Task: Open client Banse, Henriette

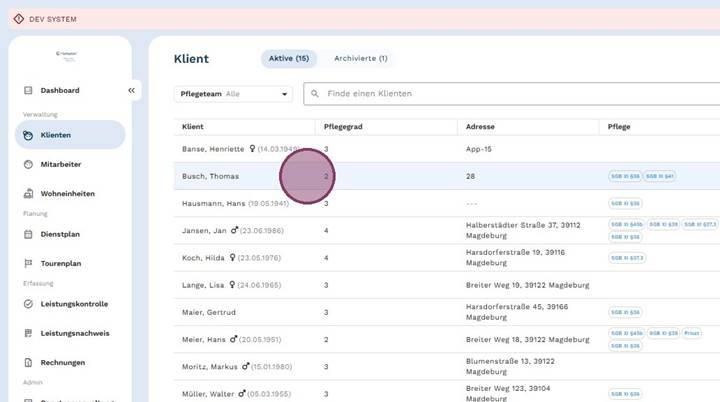Action: (x=213, y=149)
